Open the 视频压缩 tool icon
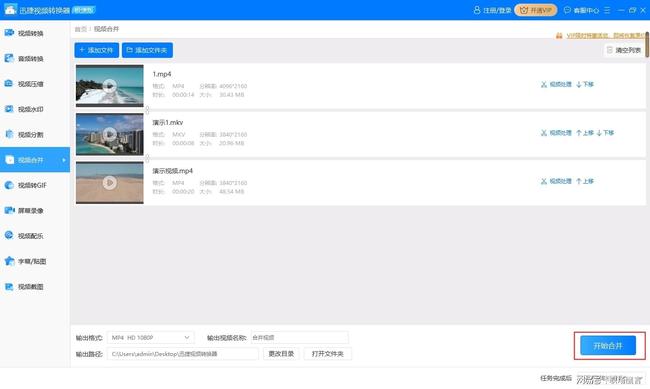This screenshot has height=389, width=650. [x=9, y=83]
